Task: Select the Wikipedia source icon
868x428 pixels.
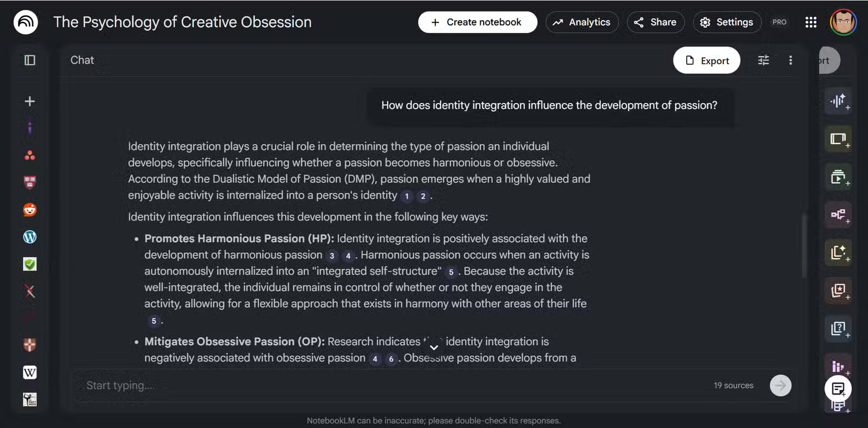Action: point(30,373)
